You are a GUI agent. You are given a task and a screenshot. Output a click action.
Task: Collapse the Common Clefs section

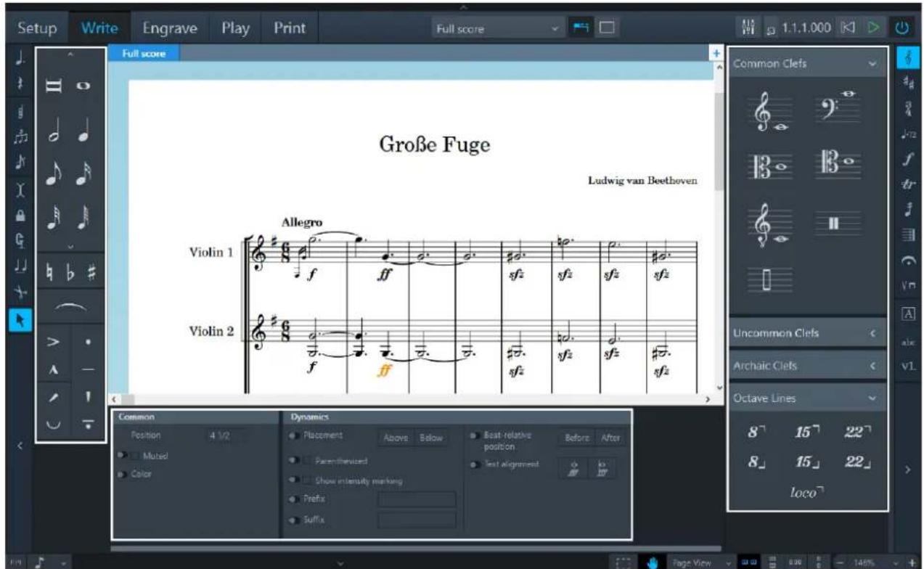[x=871, y=64]
